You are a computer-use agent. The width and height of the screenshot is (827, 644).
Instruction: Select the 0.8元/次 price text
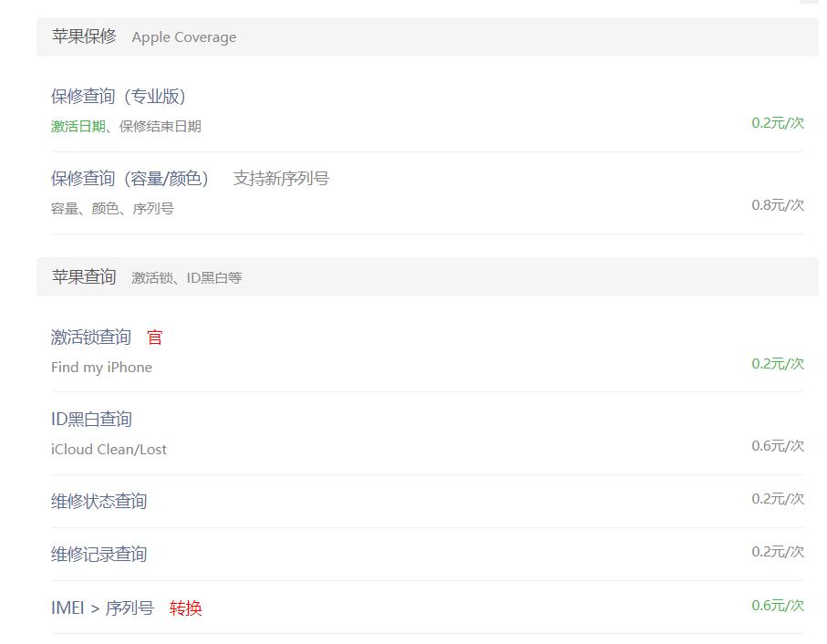778,205
